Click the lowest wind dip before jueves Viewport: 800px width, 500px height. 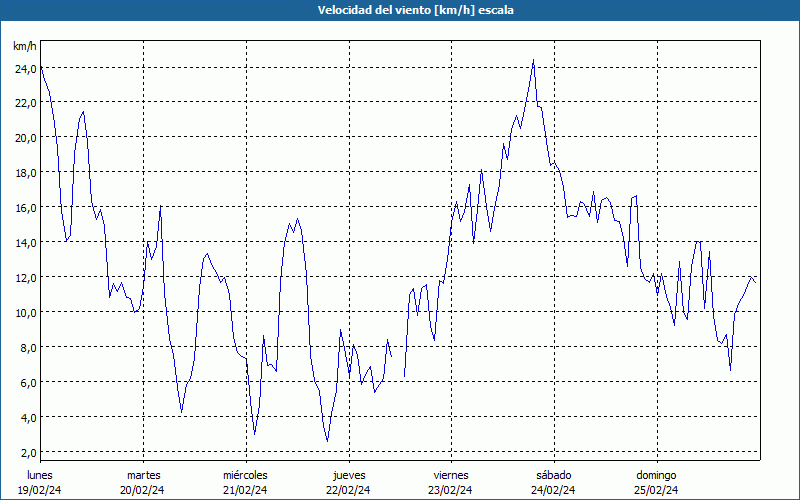327,440
